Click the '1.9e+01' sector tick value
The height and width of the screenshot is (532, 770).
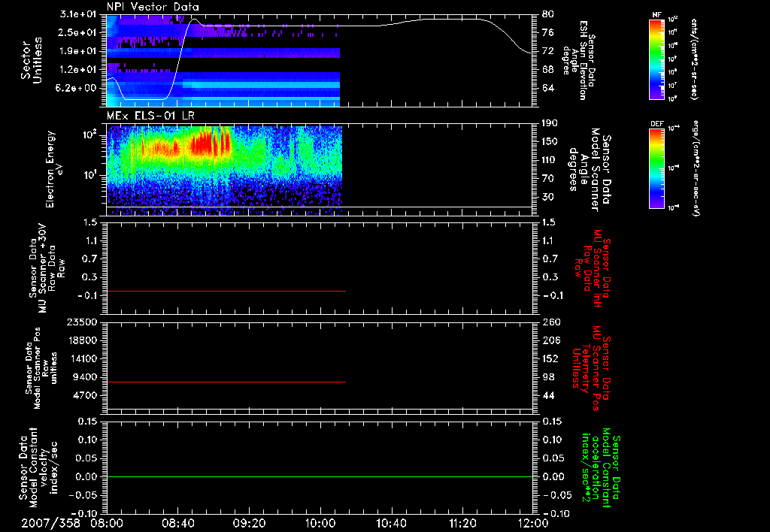[80, 51]
